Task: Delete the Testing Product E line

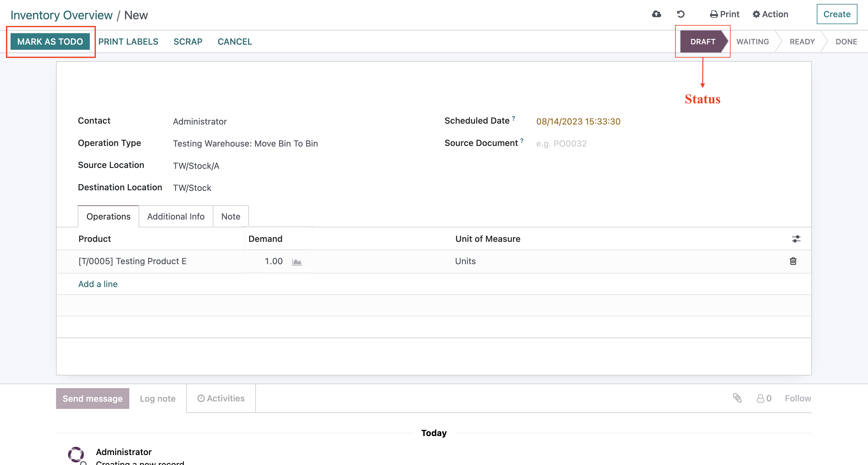Action: click(x=793, y=261)
